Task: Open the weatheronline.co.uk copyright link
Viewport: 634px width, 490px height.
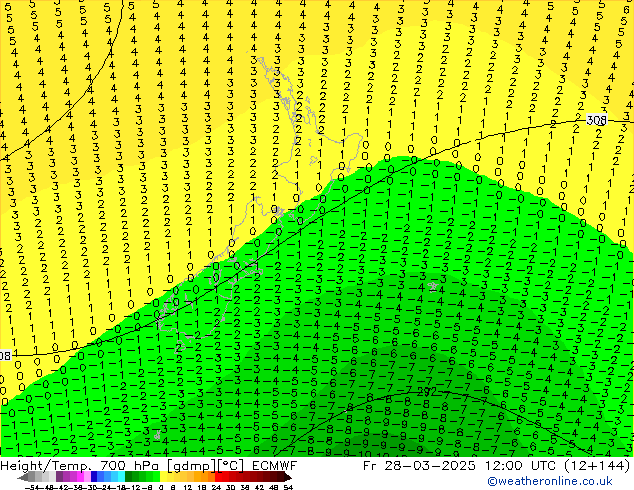Action: point(550,481)
